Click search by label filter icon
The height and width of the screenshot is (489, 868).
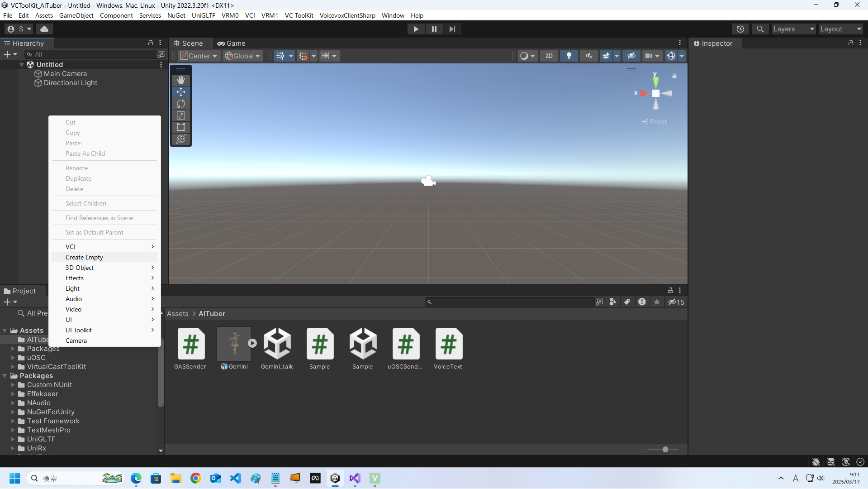[627, 302]
